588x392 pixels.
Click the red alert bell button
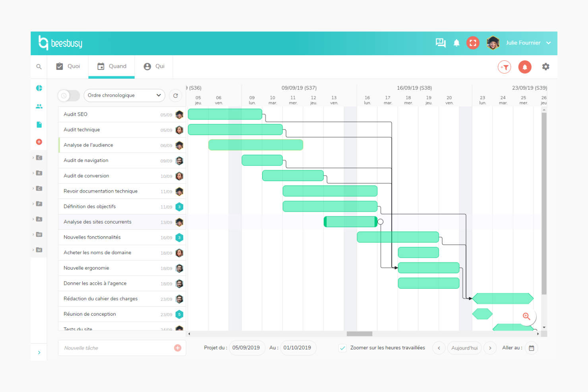[x=525, y=67]
